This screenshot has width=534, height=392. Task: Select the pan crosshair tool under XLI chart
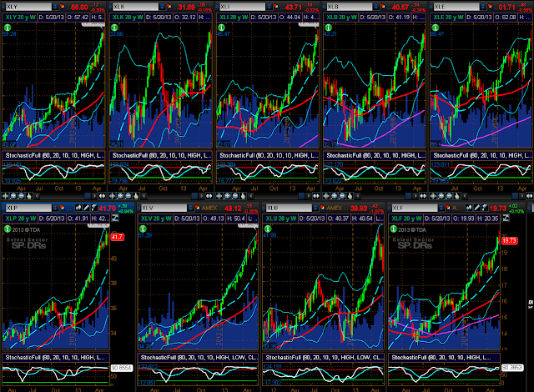click(219, 196)
